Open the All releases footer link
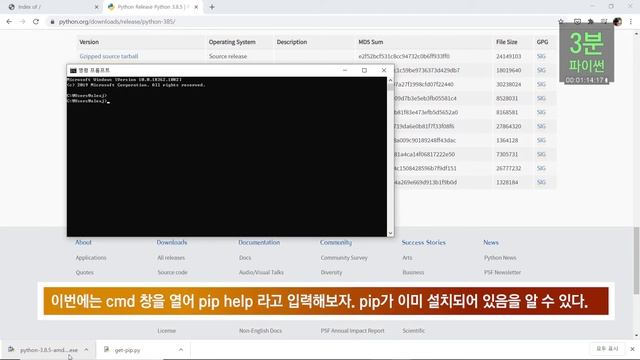640x360 pixels. point(171,258)
